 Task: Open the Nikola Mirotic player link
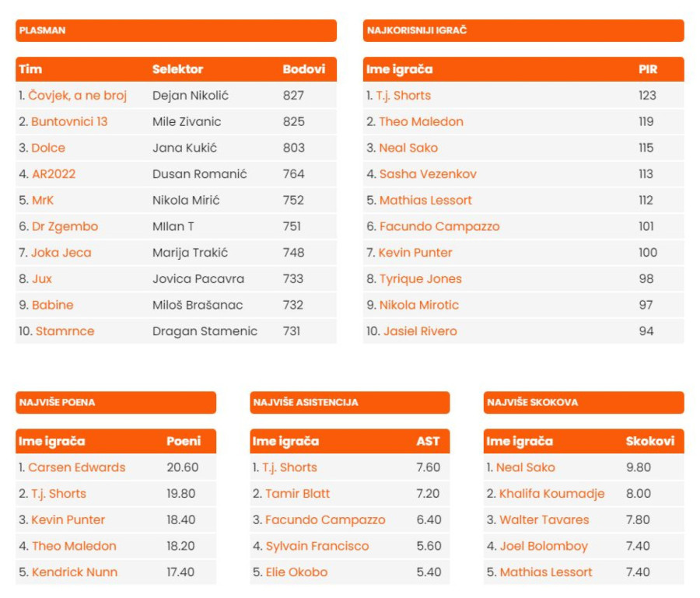point(419,305)
